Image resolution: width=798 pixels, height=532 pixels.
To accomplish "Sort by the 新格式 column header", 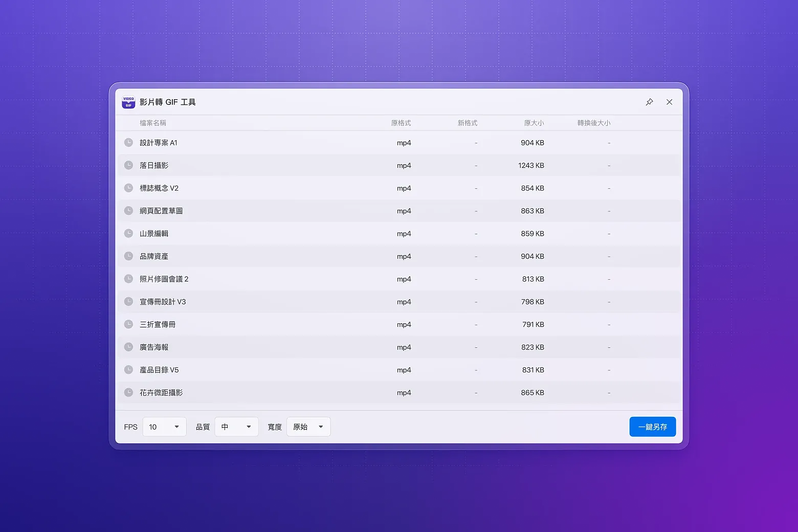I will (x=468, y=123).
